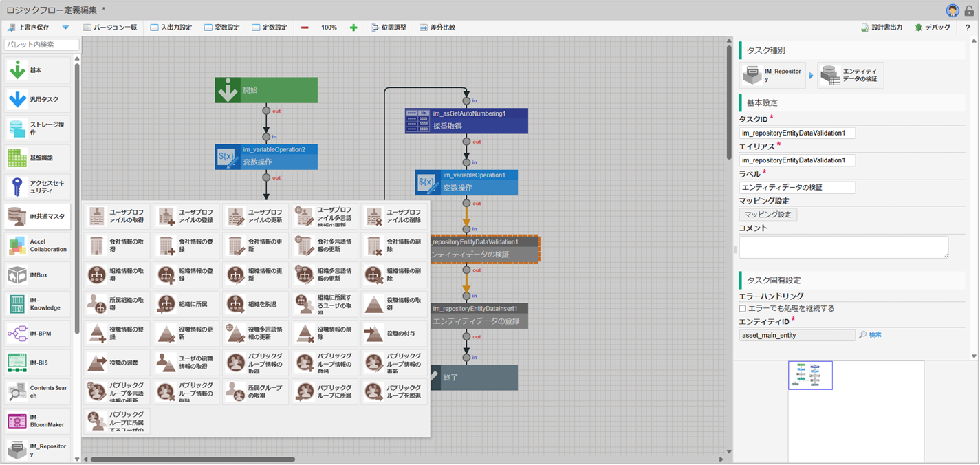Toggle エラーでも処理を継続する checkbox

point(743,308)
